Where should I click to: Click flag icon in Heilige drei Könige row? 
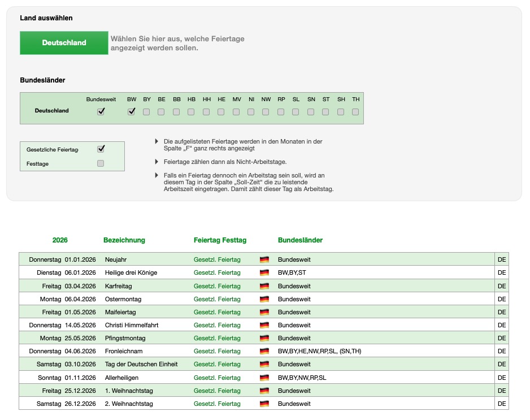coord(264,273)
